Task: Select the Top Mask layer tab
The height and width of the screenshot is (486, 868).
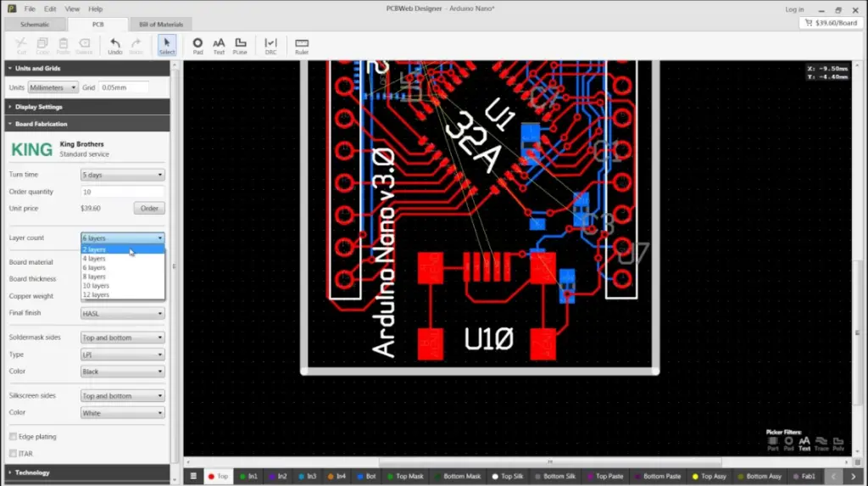Action: coord(405,476)
